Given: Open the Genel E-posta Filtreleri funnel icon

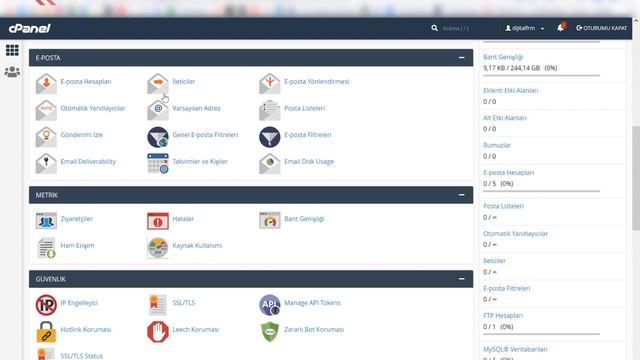Looking at the screenshot, I should pos(158,137).
